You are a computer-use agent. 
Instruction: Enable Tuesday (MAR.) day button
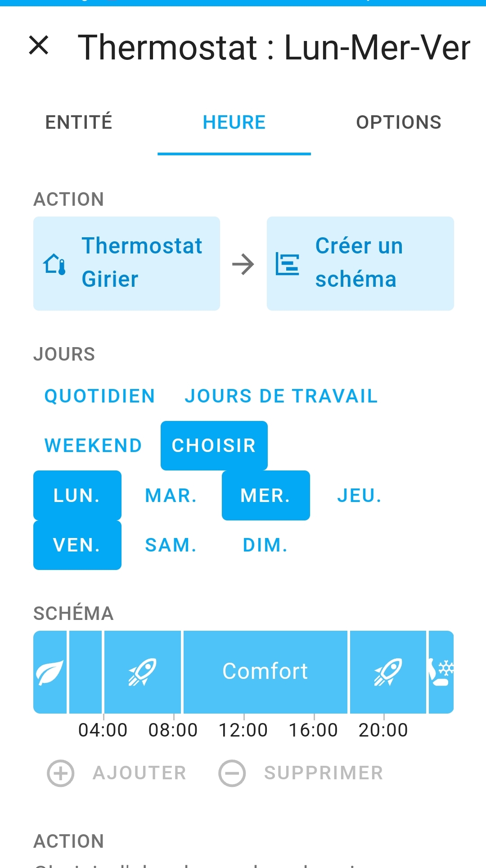(171, 495)
